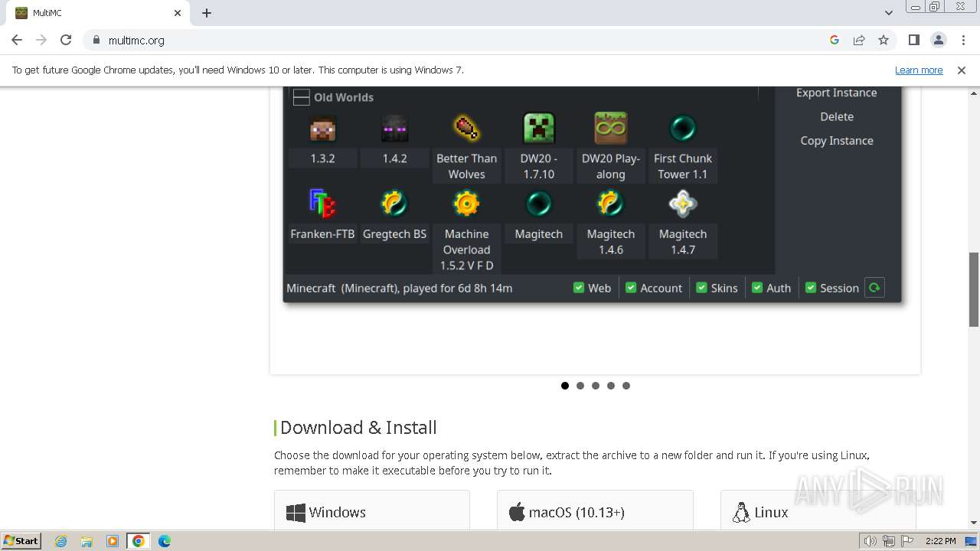
Task: Select the Magitech 1.4.7 star icon
Action: point(682,204)
